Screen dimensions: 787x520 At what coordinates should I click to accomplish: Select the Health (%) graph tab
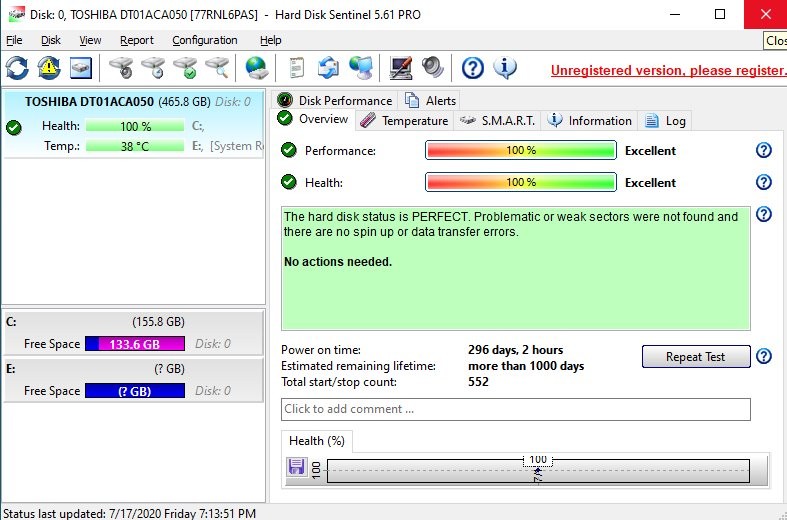317,441
